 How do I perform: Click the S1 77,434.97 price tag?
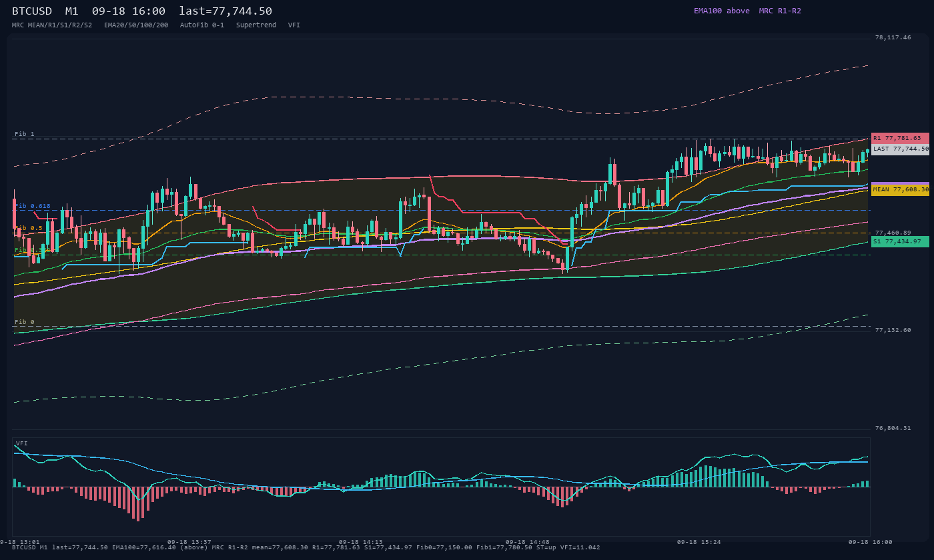pyautogui.click(x=900, y=241)
